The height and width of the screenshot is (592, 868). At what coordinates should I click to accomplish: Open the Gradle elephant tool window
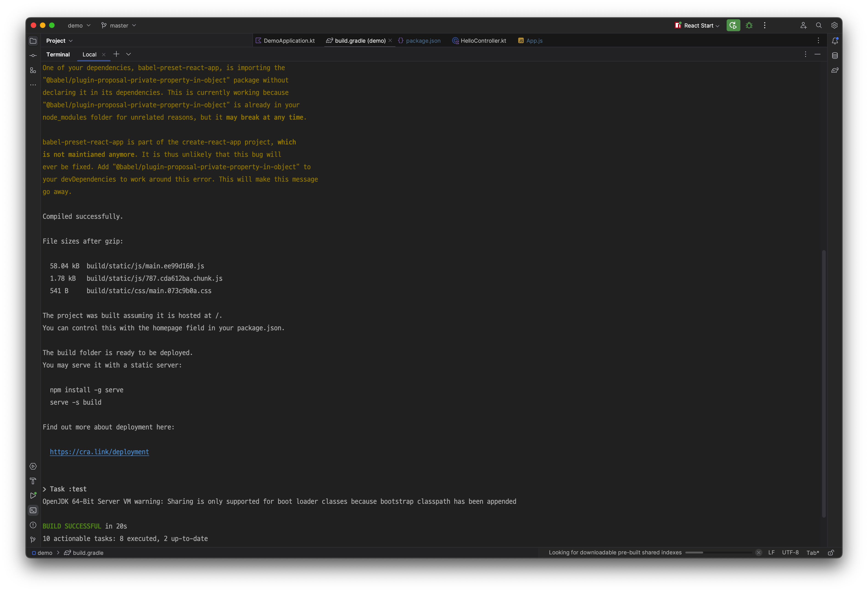pyautogui.click(x=835, y=70)
